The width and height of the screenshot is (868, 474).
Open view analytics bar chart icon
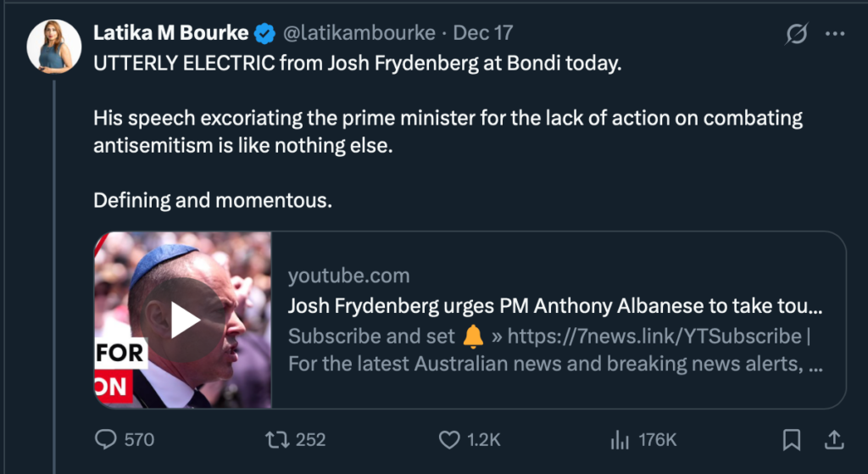(619, 439)
